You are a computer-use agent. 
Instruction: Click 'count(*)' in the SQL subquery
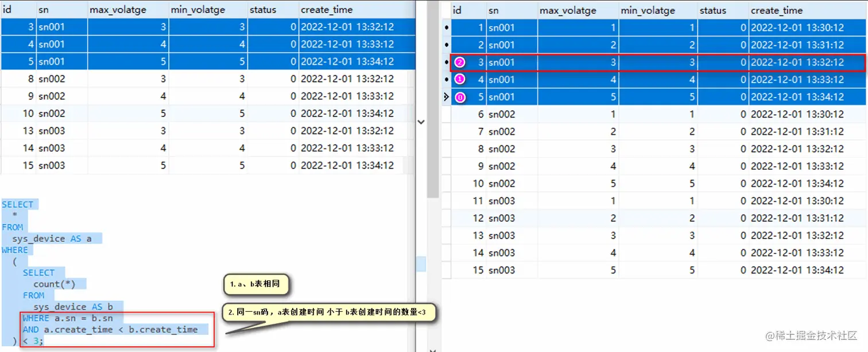pyautogui.click(x=55, y=284)
